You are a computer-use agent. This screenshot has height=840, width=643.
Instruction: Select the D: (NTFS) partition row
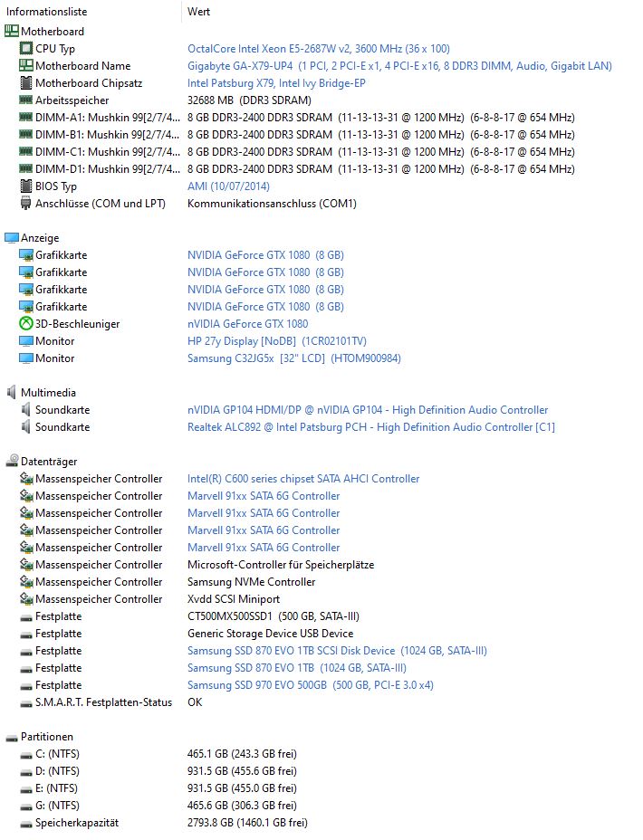[x=57, y=770]
